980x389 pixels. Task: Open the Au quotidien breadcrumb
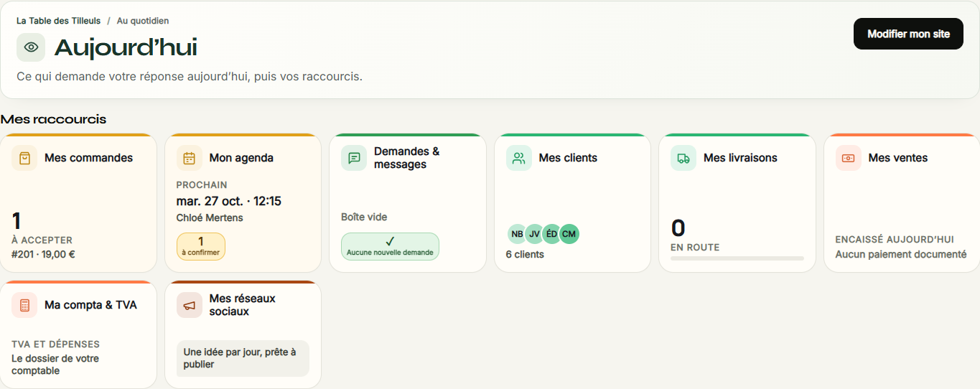point(143,21)
